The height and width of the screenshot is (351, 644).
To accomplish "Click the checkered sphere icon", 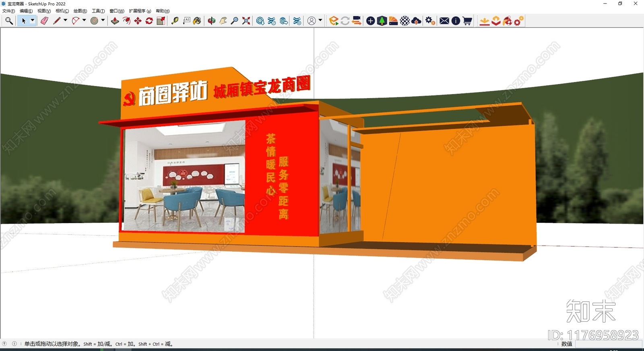I will click(405, 21).
